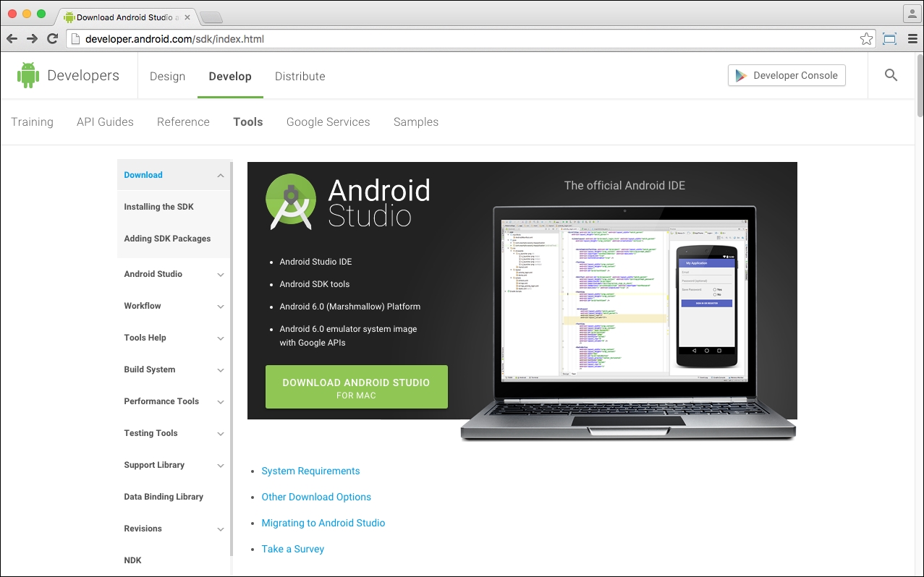This screenshot has height=577, width=924.
Task: Open Data Binding Library in the sidebar
Action: pos(164,497)
